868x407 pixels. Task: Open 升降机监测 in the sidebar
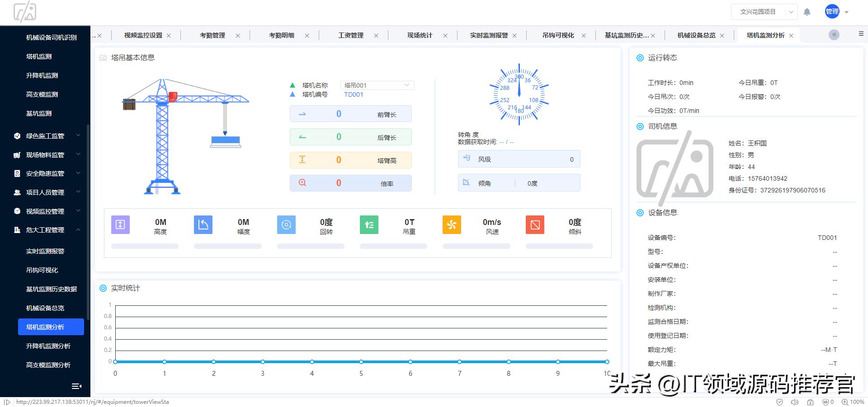click(42, 75)
